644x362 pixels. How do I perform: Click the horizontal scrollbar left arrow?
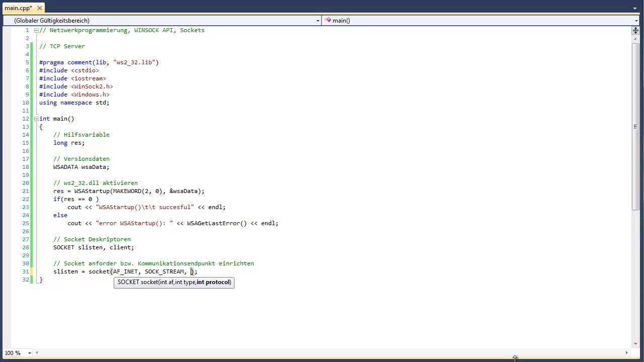(37, 352)
